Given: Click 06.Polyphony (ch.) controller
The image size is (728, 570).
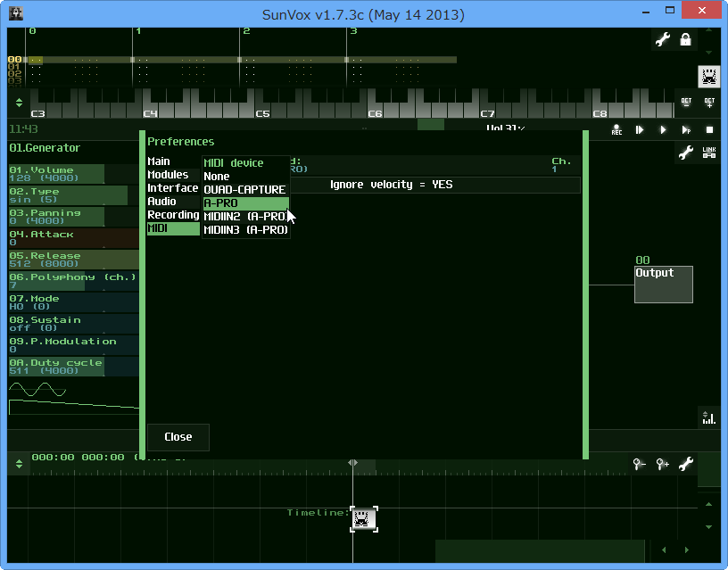Looking at the screenshot, I should click(73, 281).
